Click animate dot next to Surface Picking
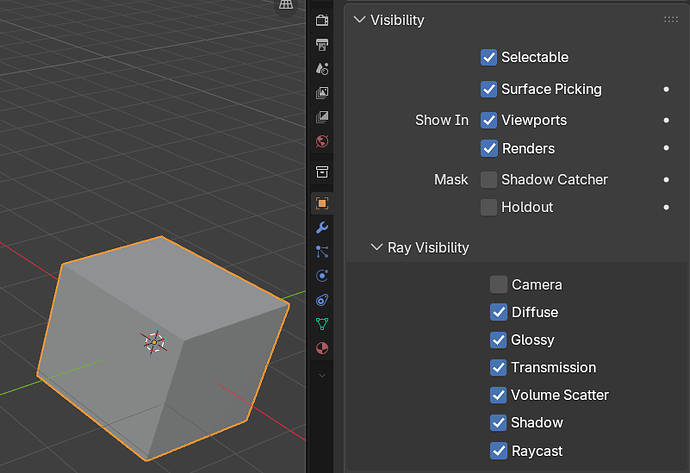This screenshot has height=473, width=690. pyautogui.click(x=666, y=89)
